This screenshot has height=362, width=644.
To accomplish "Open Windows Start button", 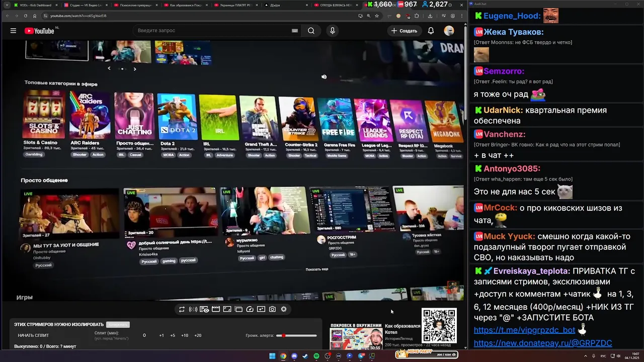I will (x=272, y=356).
